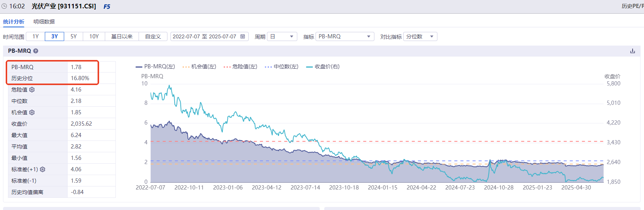Toggle PB-MRQ(左) series in chart legend
The height and width of the screenshot is (210, 644).
tap(155, 66)
